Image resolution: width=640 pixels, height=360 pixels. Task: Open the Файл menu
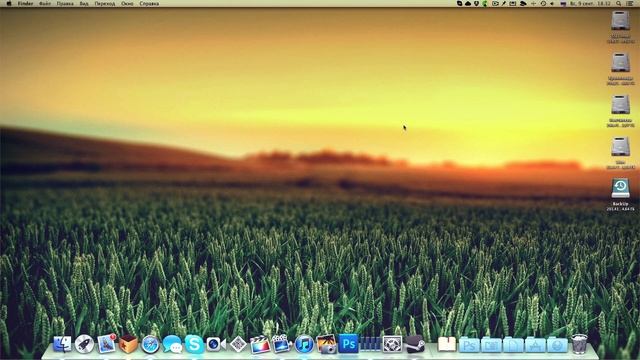click(45, 3)
